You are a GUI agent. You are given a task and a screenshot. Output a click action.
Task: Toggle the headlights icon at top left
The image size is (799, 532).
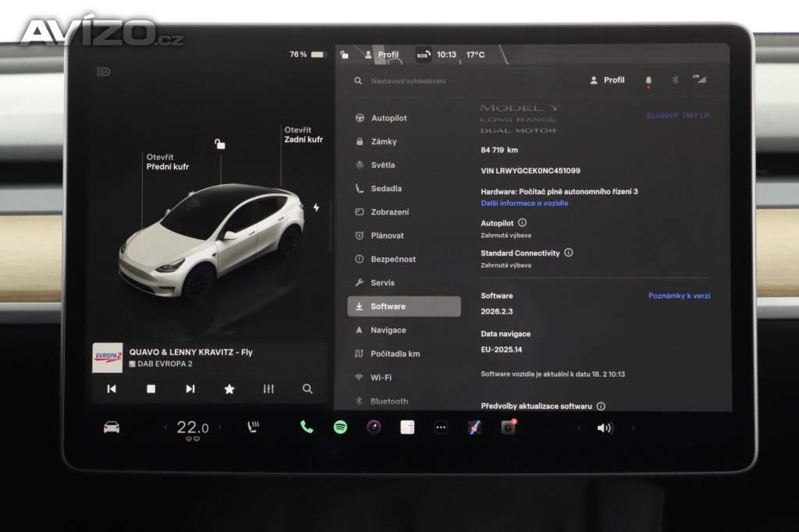click(103, 72)
